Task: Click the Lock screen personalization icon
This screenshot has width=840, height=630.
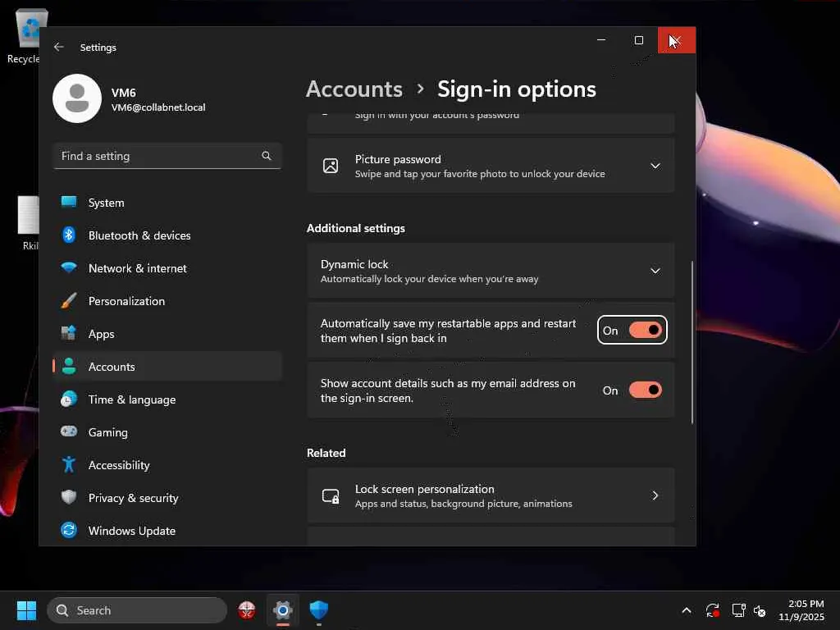Action: pyautogui.click(x=331, y=496)
